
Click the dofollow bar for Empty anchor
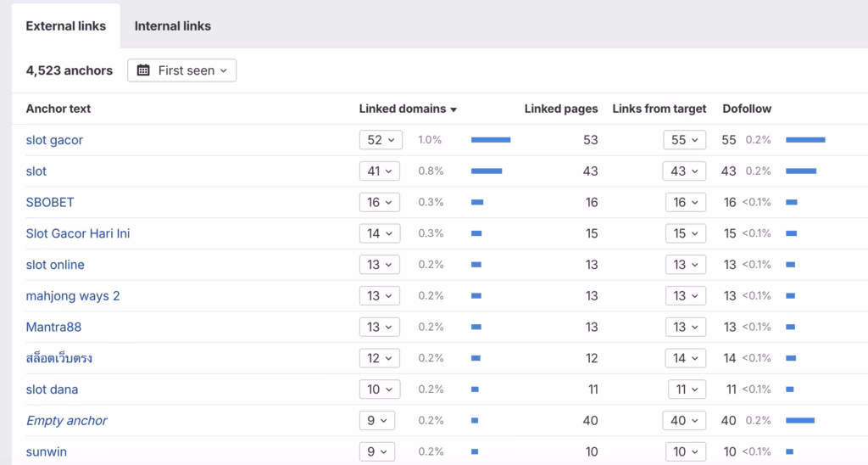click(800, 421)
